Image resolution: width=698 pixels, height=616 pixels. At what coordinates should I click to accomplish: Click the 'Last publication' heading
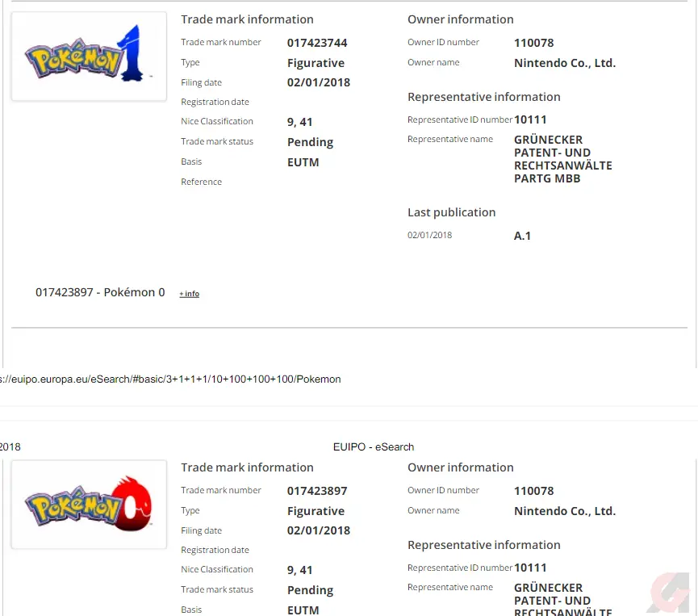[451, 212]
